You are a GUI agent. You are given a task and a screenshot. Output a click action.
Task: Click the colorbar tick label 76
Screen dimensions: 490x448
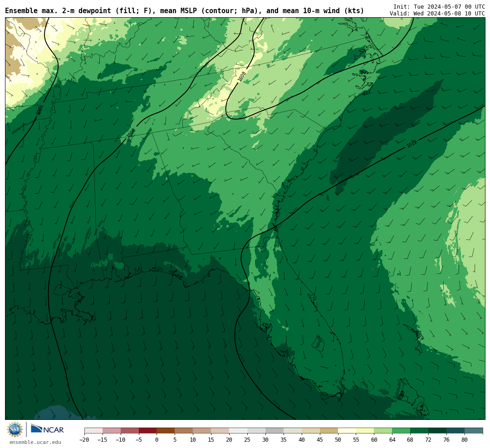coord(447,439)
